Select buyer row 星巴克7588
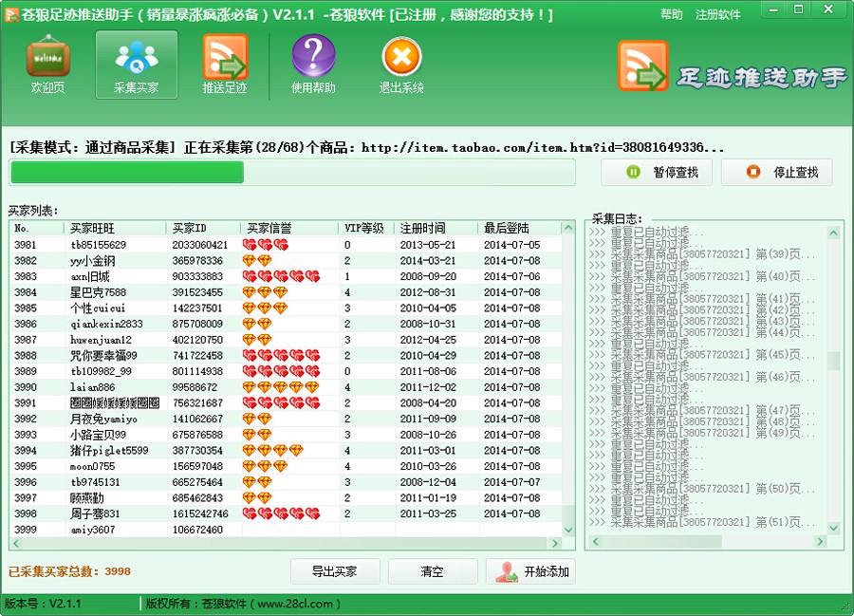The image size is (854, 616). [x=286, y=292]
